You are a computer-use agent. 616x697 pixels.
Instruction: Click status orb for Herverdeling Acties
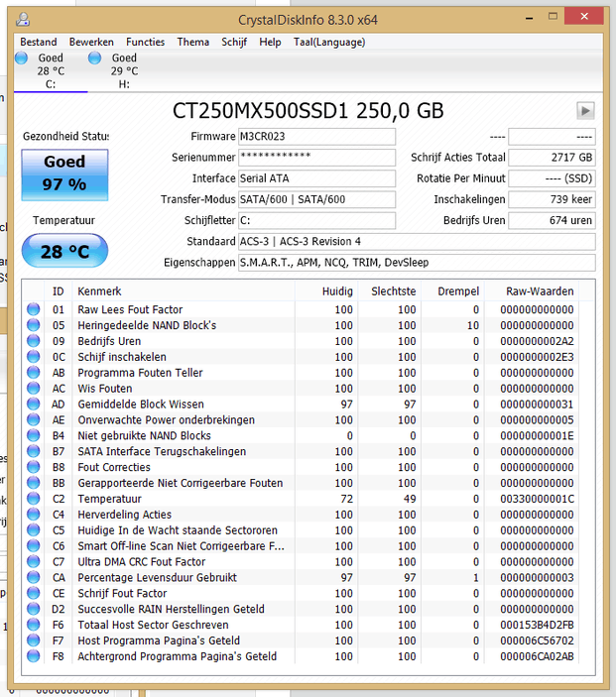pyautogui.click(x=34, y=515)
